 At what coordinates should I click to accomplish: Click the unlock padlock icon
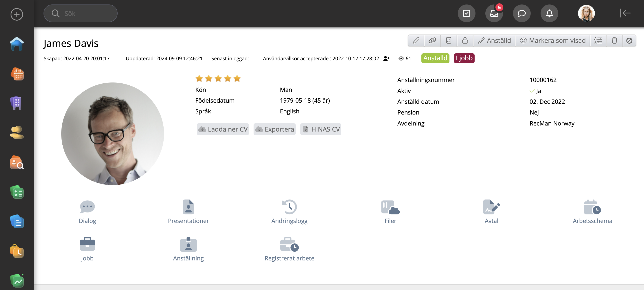pyautogui.click(x=465, y=41)
